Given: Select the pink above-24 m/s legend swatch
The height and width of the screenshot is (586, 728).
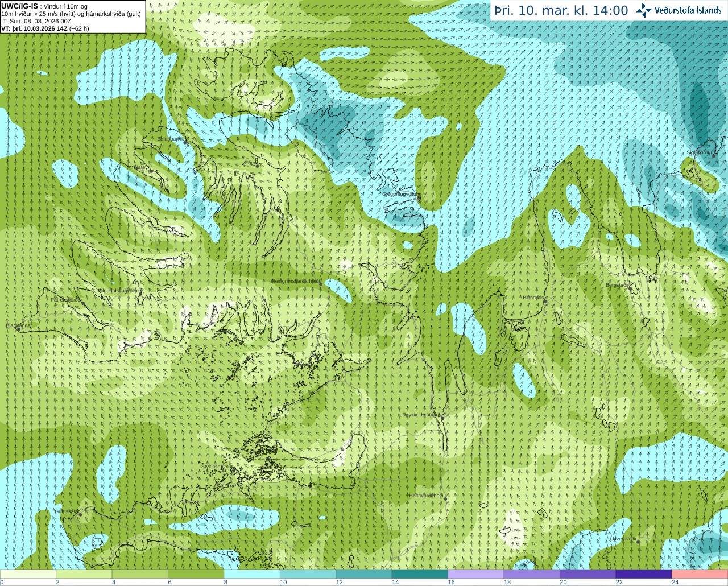Looking at the screenshot, I should coord(700,574).
